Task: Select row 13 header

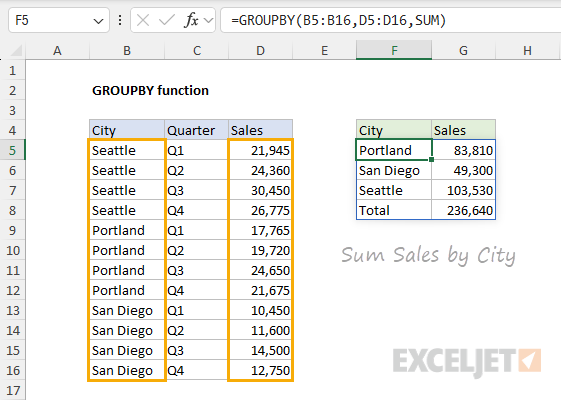Action: click(13, 310)
